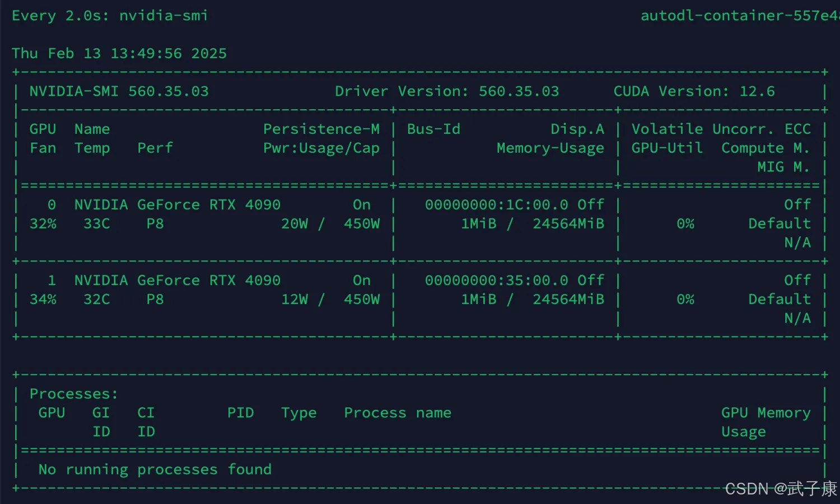Click bus ID '00000000:1C:00.0'

[x=497, y=205]
